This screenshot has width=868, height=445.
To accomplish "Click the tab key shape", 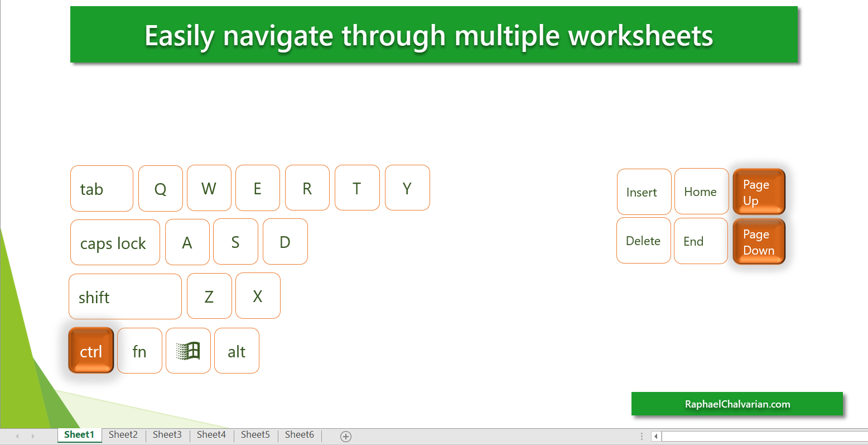I will coord(102,188).
